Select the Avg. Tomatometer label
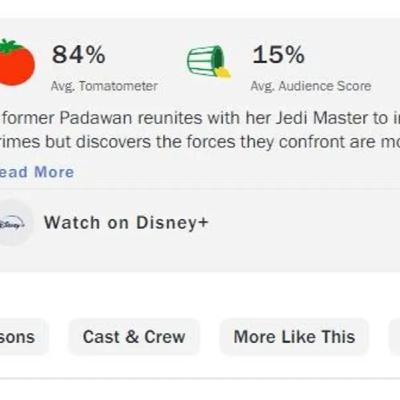The height and width of the screenshot is (400, 400). pyautogui.click(x=104, y=86)
